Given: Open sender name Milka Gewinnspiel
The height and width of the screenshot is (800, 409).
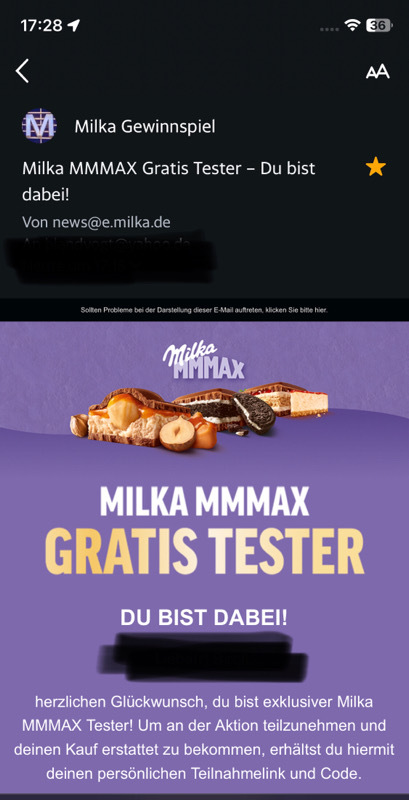Looking at the screenshot, I should 145,127.
